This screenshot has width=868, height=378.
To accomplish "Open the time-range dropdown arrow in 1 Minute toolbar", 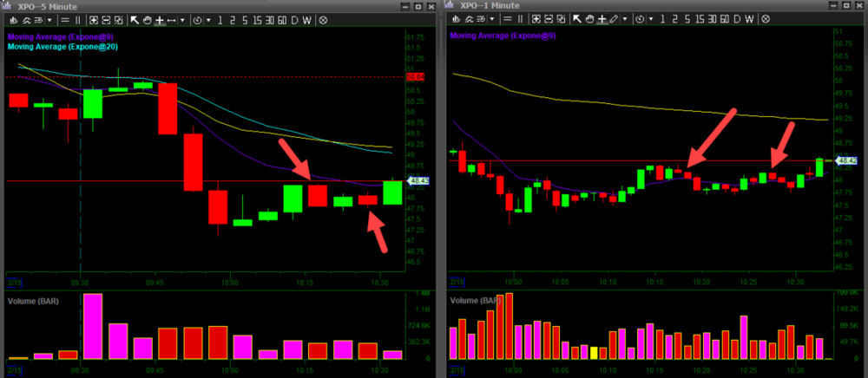I will pyautogui.click(x=651, y=19).
